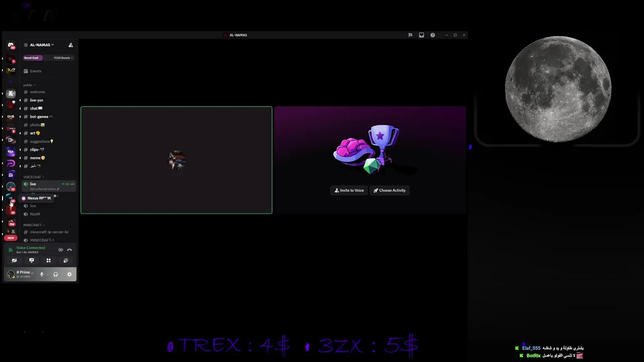The image size is (644, 362).
Task: Toggle camera on or off
Action: coord(14,260)
